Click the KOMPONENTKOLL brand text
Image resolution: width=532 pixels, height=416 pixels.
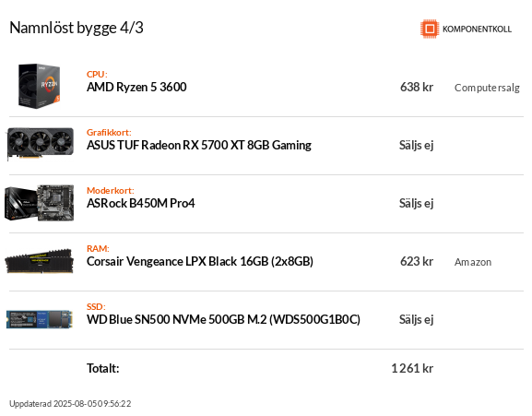[477, 30]
